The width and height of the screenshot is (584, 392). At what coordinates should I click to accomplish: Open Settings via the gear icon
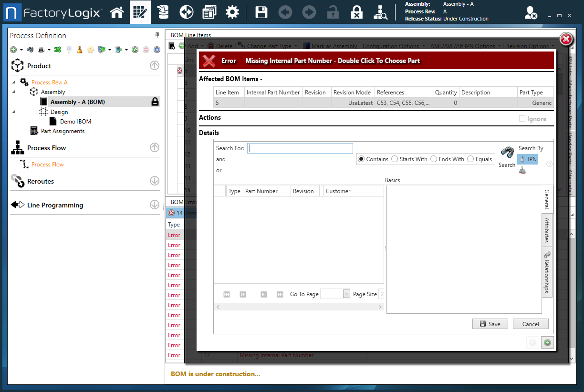tap(232, 12)
